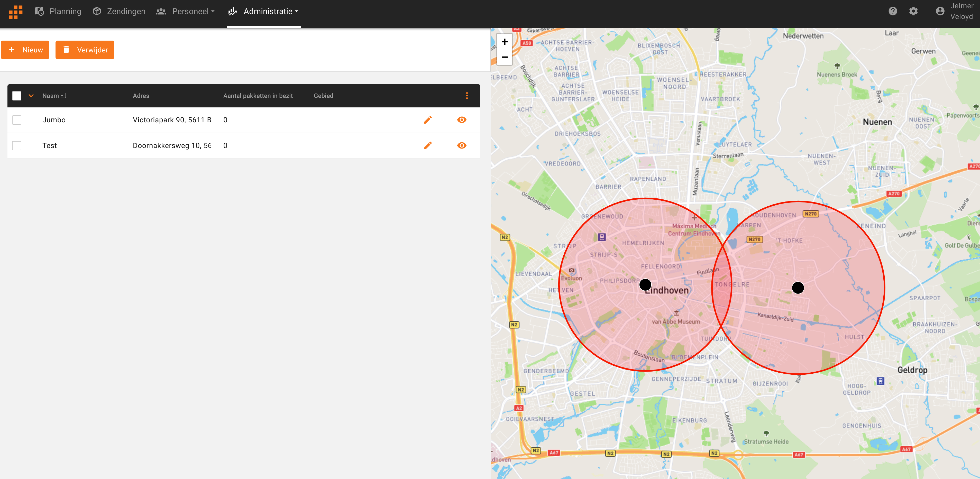Open the settings gear icon

point(913,11)
